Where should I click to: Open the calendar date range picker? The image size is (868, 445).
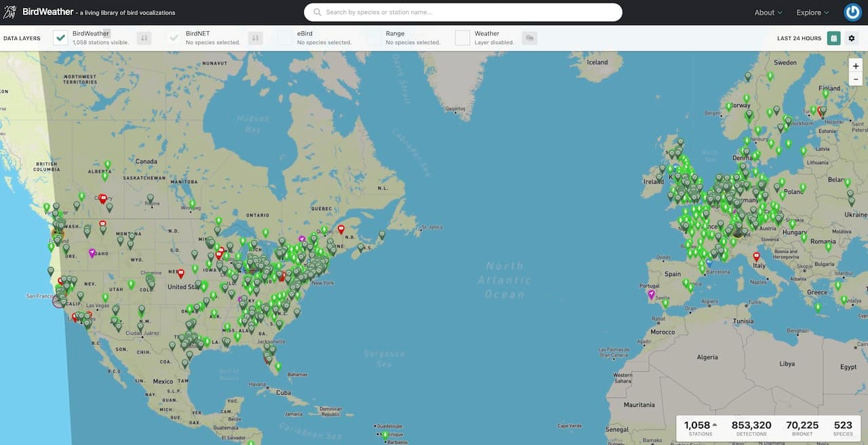coord(834,38)
